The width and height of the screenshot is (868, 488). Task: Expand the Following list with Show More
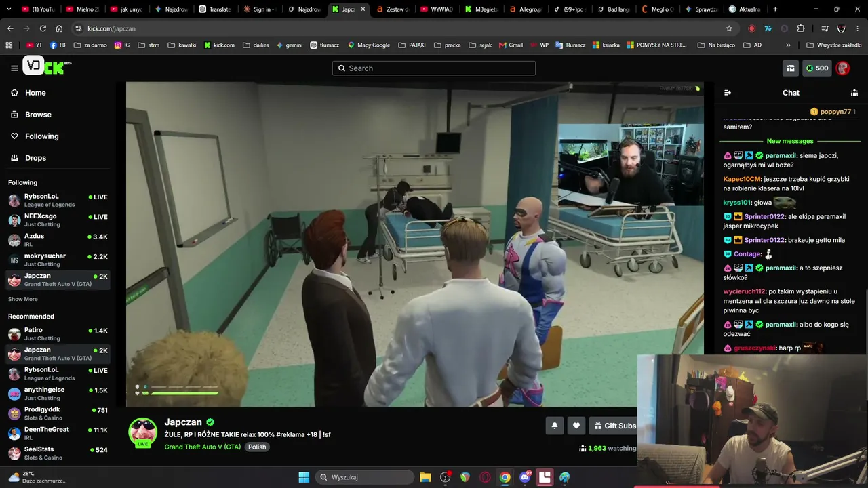(x=23, y=299)
